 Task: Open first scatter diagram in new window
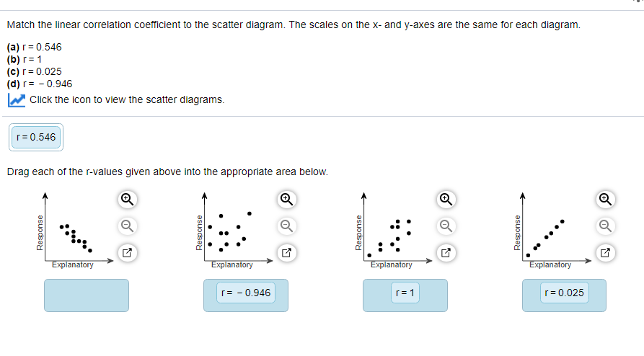pos(128,252)
